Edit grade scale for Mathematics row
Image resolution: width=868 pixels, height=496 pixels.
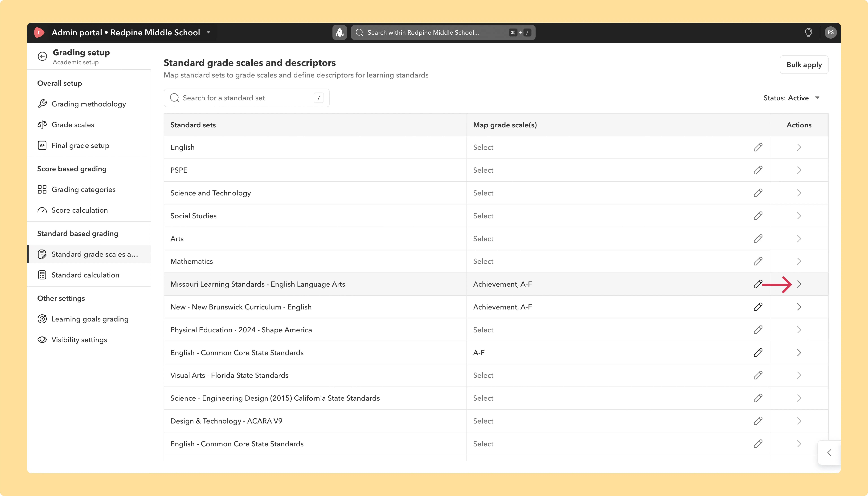tap(758, 261)
